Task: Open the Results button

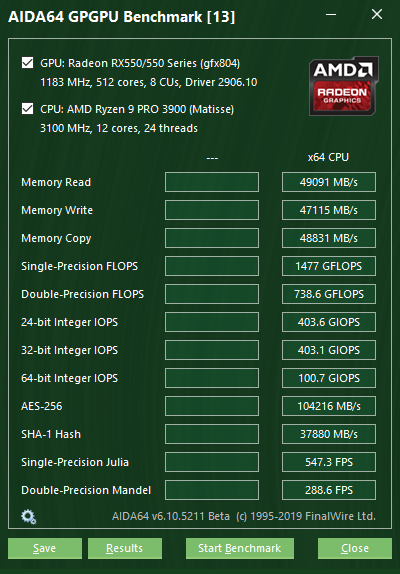Action: [124, 548]
